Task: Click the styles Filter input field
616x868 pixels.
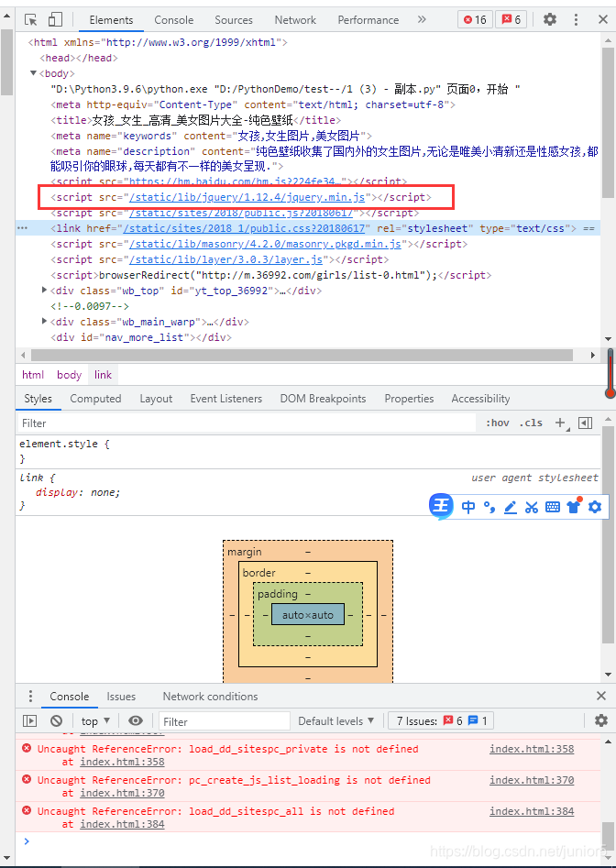Action: point(247,423)
